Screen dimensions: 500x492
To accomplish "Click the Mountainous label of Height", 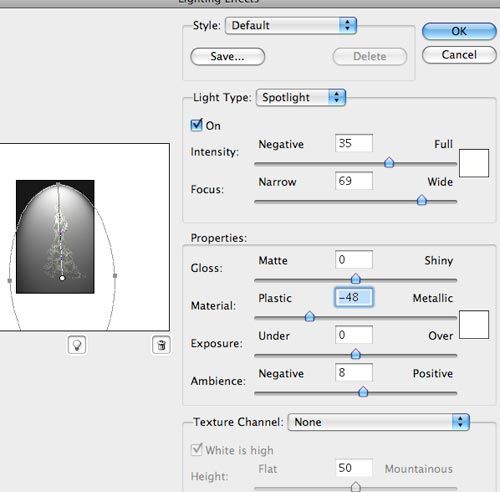I will tap(419, 469).
